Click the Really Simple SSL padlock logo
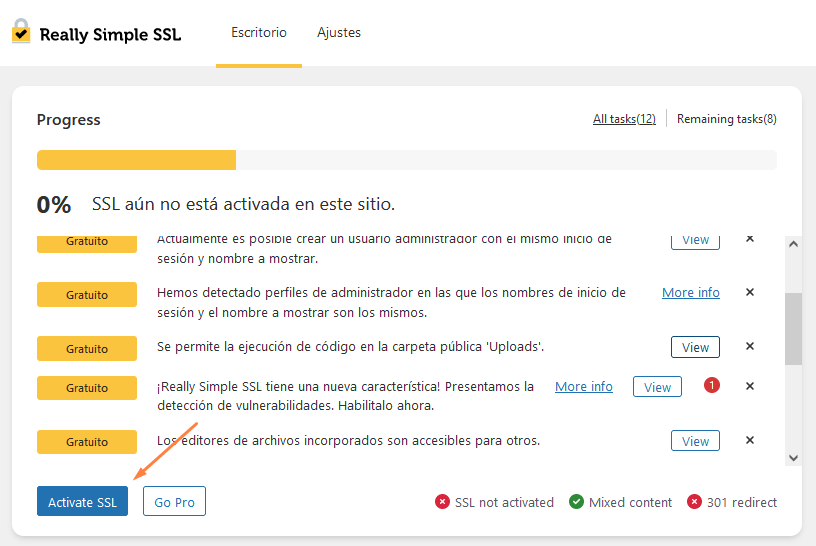The width and height of the screenshot is (816, 546). (21, 32)
